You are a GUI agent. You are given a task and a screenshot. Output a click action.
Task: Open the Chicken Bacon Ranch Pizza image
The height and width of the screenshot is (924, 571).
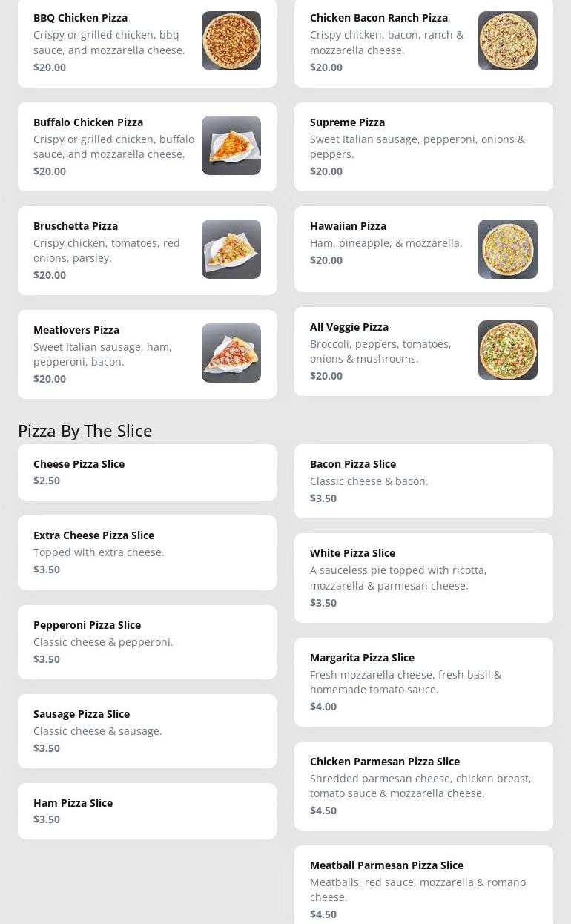pyautogui.click(x=508, y=41)
